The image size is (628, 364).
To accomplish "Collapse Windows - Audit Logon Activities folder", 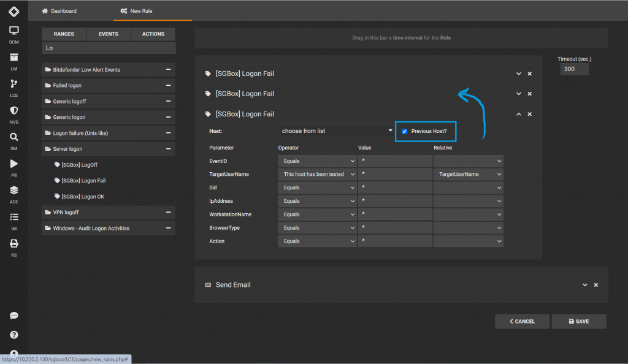I will [x=168, y=228].
